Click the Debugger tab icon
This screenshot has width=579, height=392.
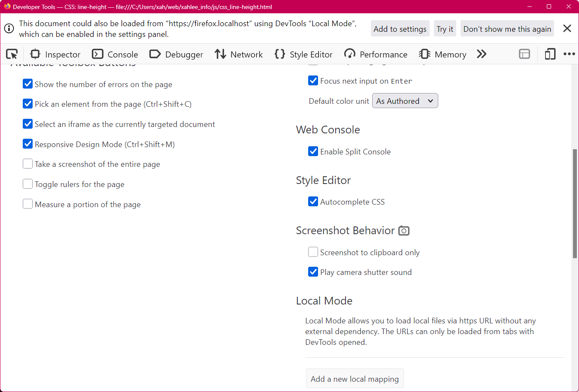point(155,54)
